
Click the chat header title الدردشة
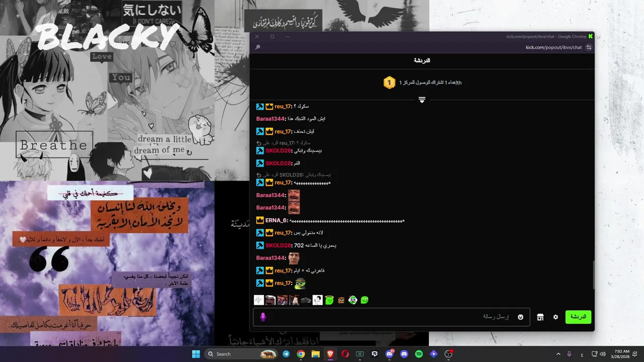422,60
